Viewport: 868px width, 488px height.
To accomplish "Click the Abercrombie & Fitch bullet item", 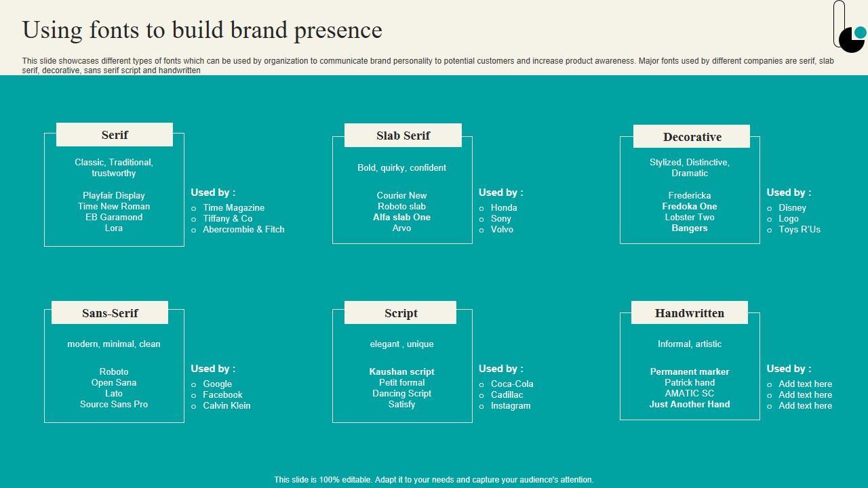I will point(243,230).
